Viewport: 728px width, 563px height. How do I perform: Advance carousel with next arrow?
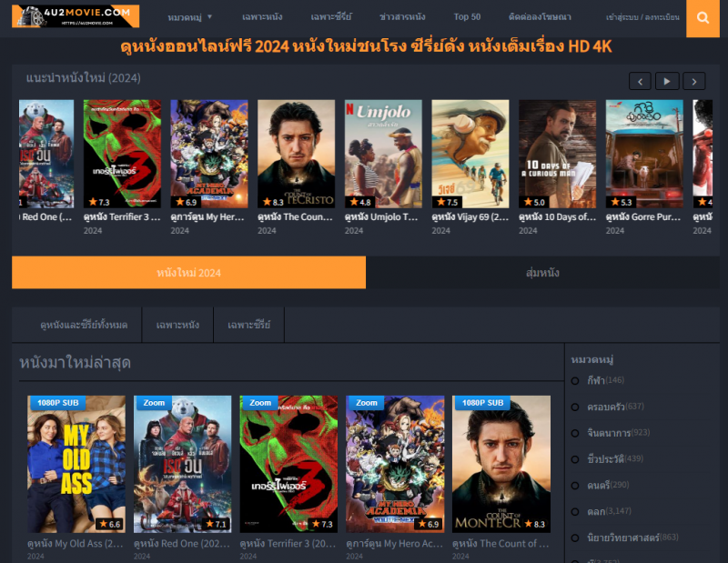tap(694, 81)
